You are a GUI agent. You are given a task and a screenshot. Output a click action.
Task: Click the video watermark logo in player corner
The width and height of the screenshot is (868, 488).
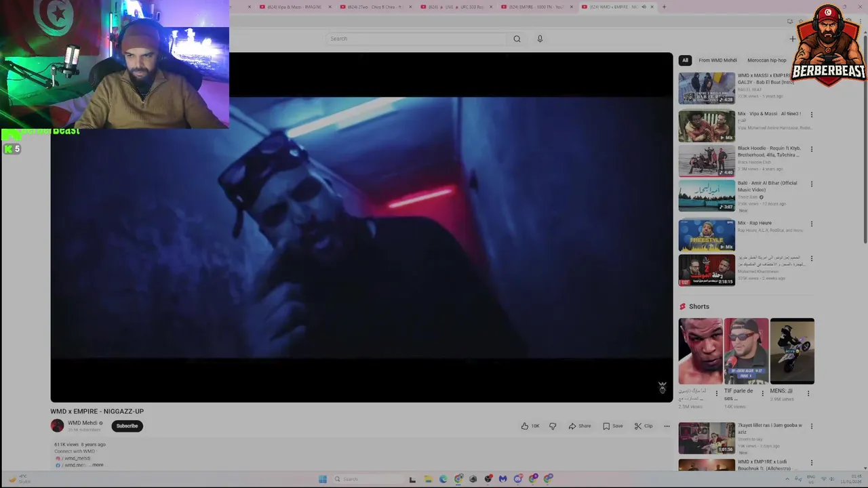[x=663, y=388]
